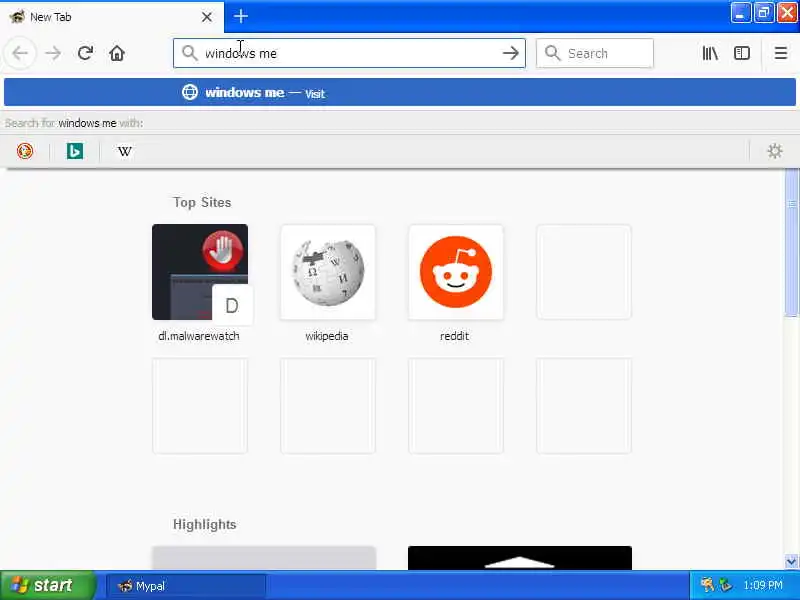Click the back navigation arrow
800x600 pixels.
click(20, 53)
